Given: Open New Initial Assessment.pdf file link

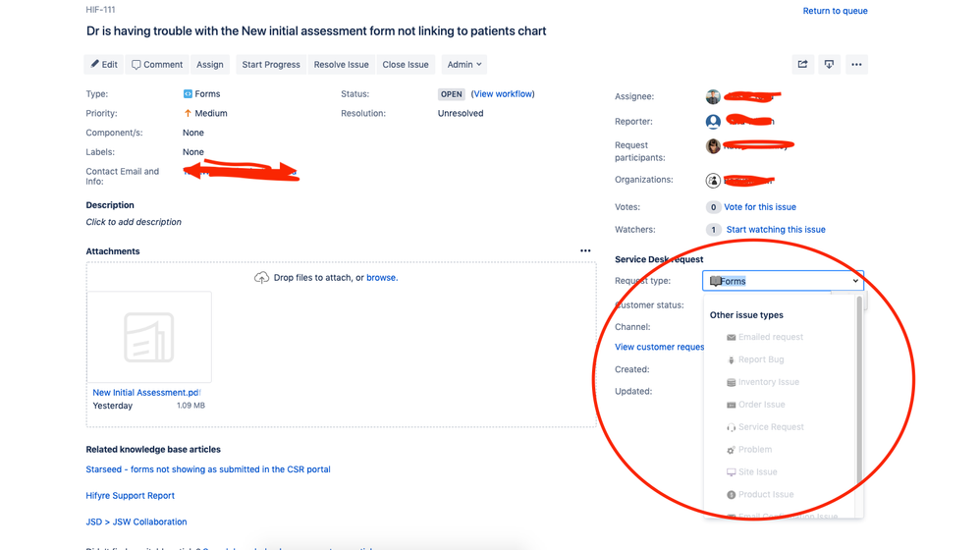Looking at the screenshot, I should pyautogui.click(x=146, y=393).
